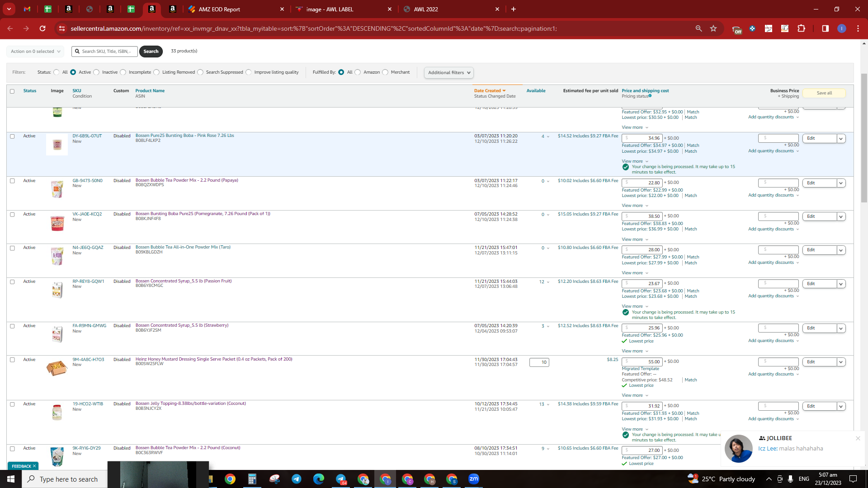
Task: Open the Edit dropdown arrow for DY-GB9L-07UT
Action: coord(841,139)
